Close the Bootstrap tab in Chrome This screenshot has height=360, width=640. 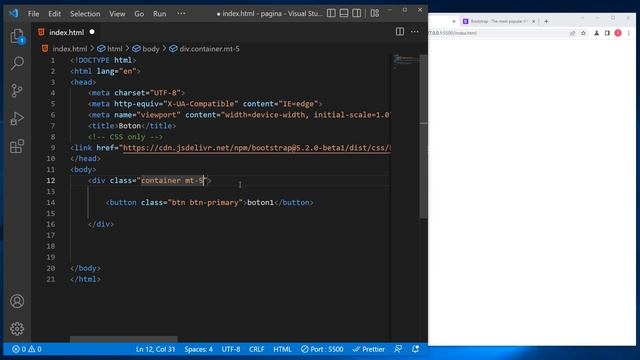coord(533,21)
